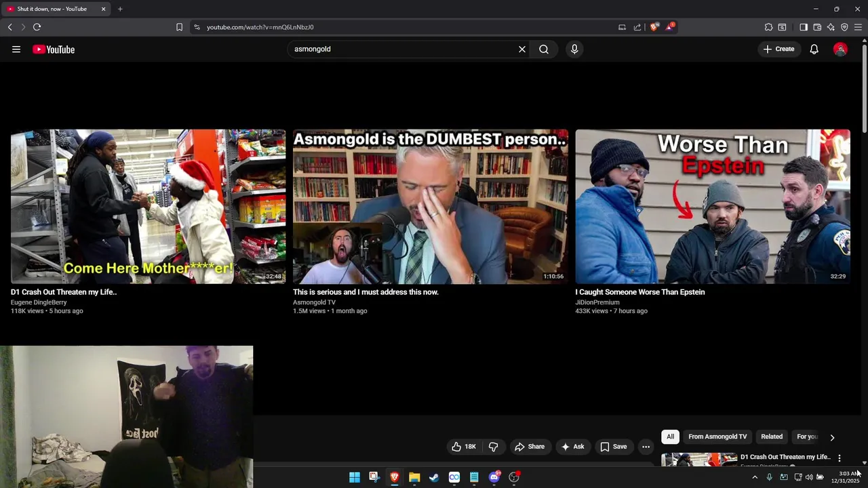
Task: Like the video with 18K likes
Action: [465, 447]
